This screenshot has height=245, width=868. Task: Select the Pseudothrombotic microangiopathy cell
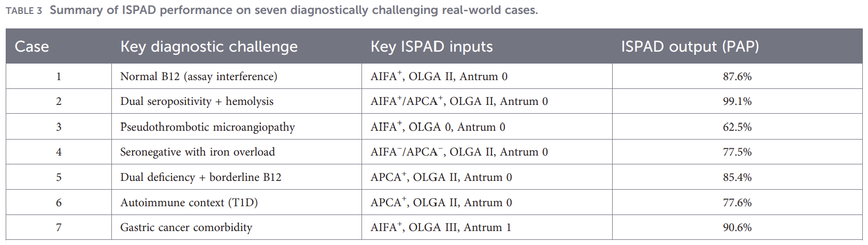pos(208,127)
